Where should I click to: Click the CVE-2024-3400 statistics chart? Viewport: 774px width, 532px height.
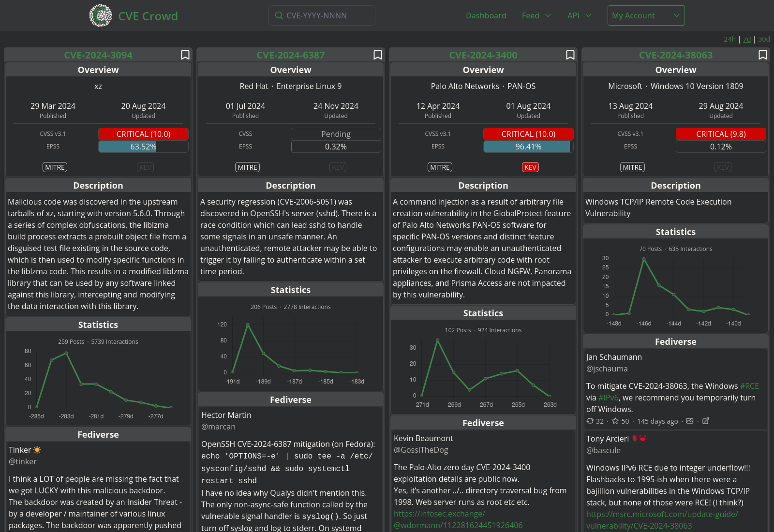tap(483, 373)
